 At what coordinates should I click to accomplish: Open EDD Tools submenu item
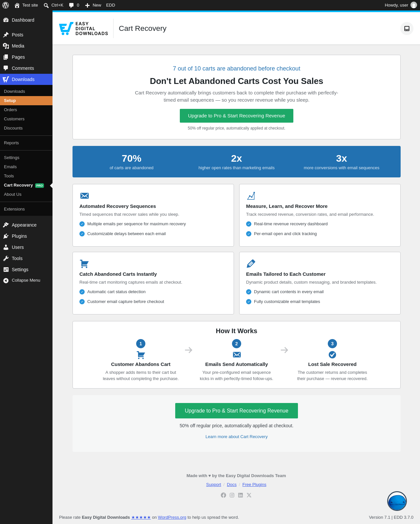26,176
